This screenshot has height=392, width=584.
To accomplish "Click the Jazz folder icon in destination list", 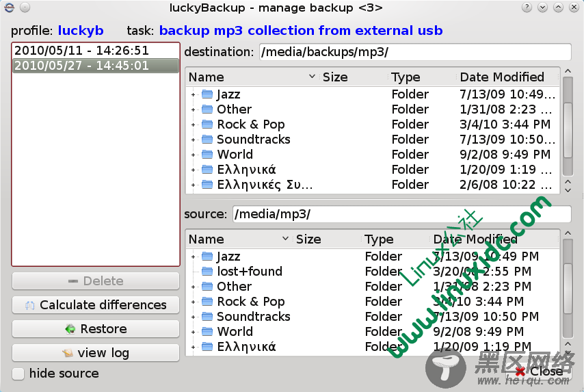I will coord(207,94).
